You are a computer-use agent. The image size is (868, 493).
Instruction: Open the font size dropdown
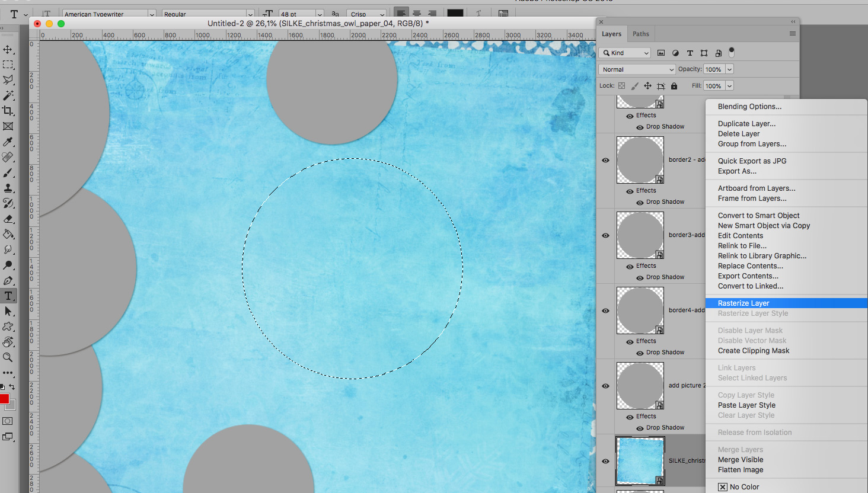point(320,14)
